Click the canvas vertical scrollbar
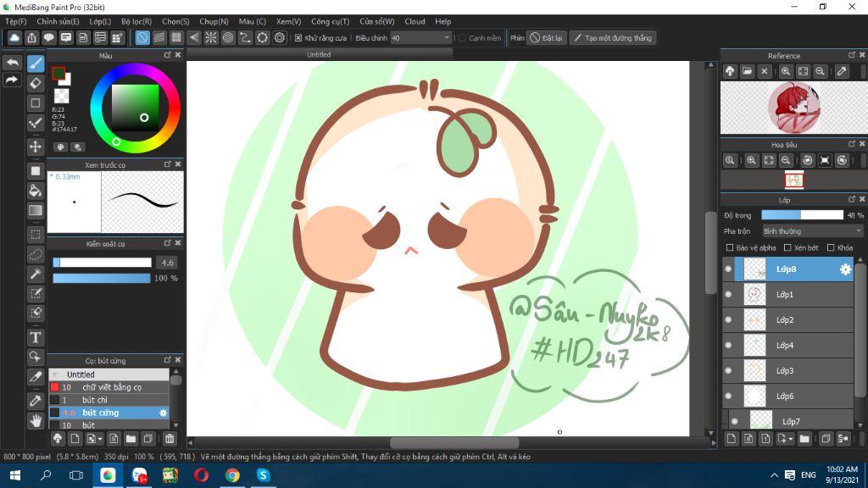Viewport: 868px width, 488px height. [711, 252]
